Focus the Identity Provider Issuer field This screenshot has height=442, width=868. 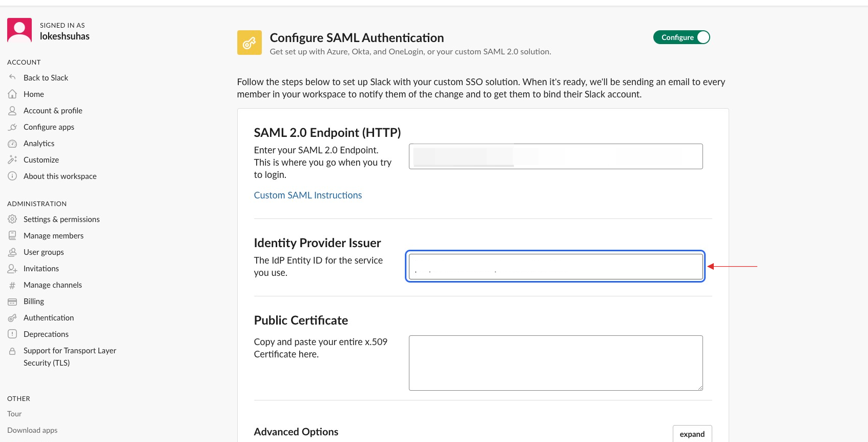(x=555, y=267)
